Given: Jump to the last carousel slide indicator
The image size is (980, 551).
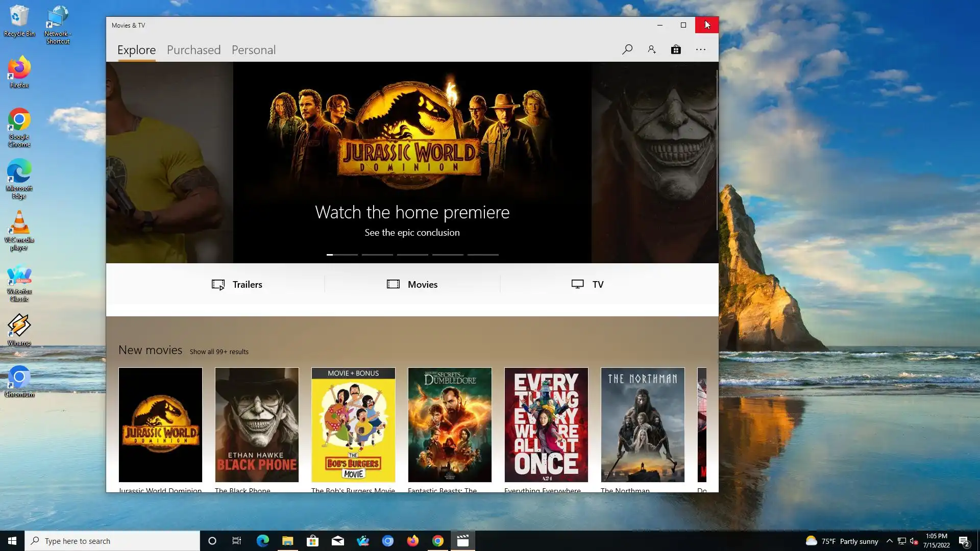Looking at the screenshot, I should [483, 255].
